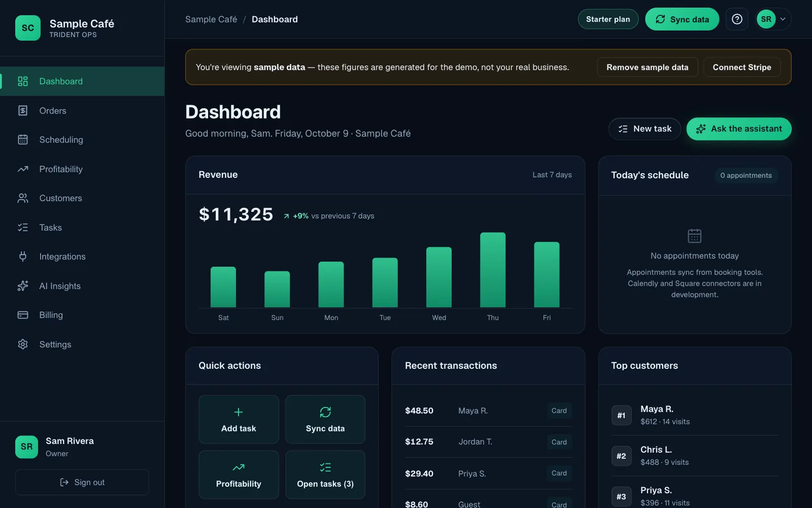Click the Sync data button in header
The width and height of the screenshot is (812, 508).
[x=682, y=19]
